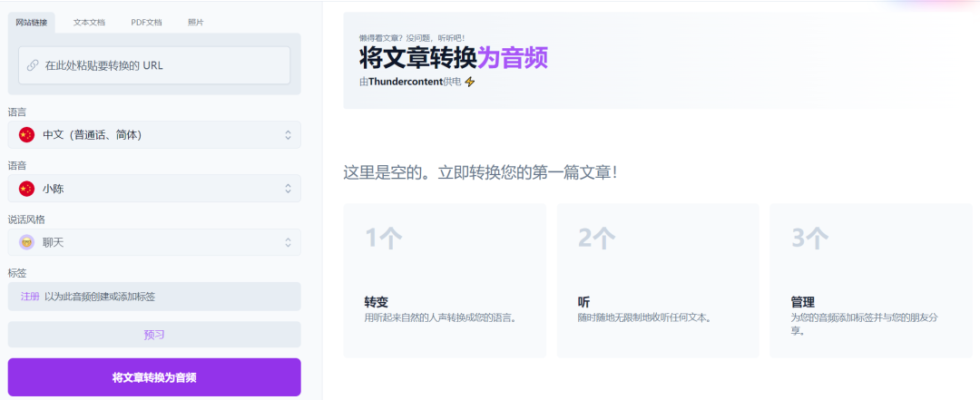Click the 预习 preview button
The width and height of the screenshot is (980, 400).
click(154, 335)
